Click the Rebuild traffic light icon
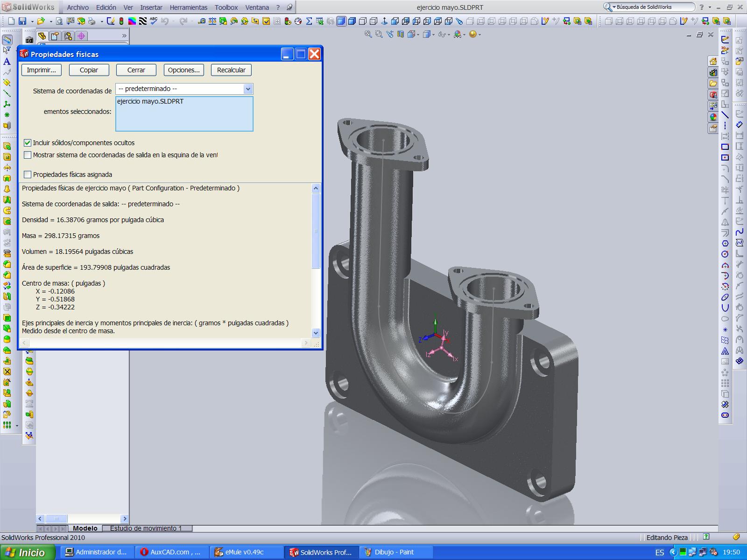This screenshot has width=747, height=560. 121,21
